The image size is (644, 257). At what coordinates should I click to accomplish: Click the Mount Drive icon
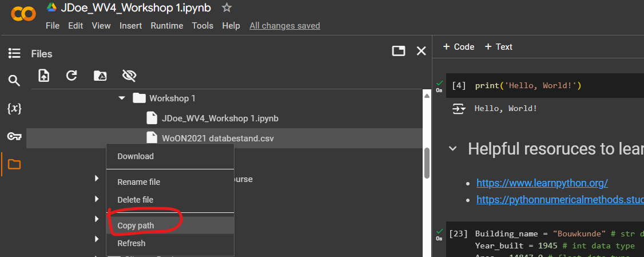coord(100,76)
